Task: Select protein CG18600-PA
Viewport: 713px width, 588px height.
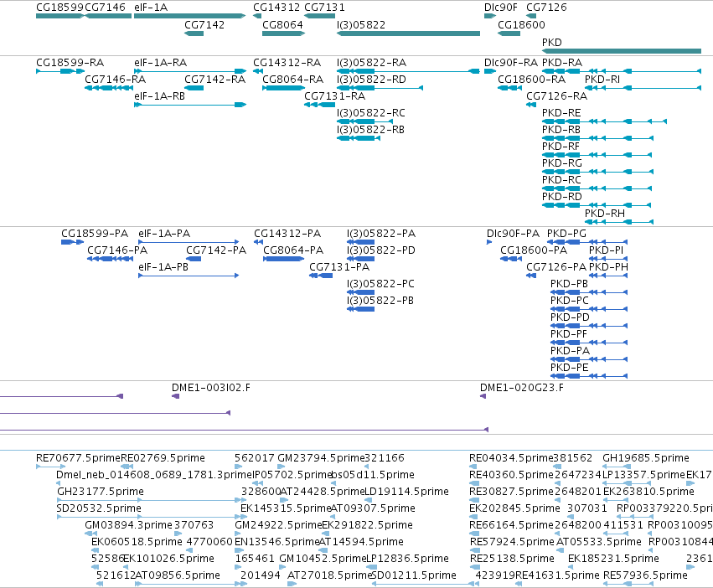Action: (x=534, y=250)
